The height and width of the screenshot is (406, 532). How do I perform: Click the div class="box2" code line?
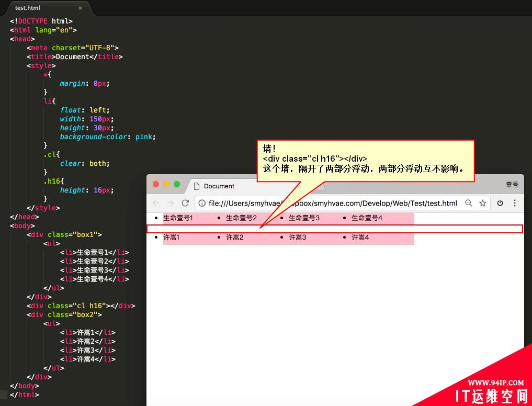[x=64, y=314]
